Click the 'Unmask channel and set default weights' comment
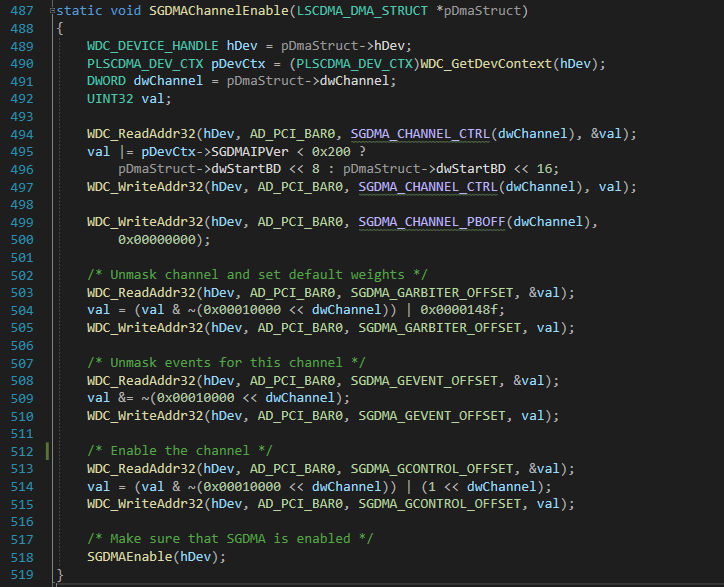The height and width of the screenshot is (587, 724). tap(257, 275)
